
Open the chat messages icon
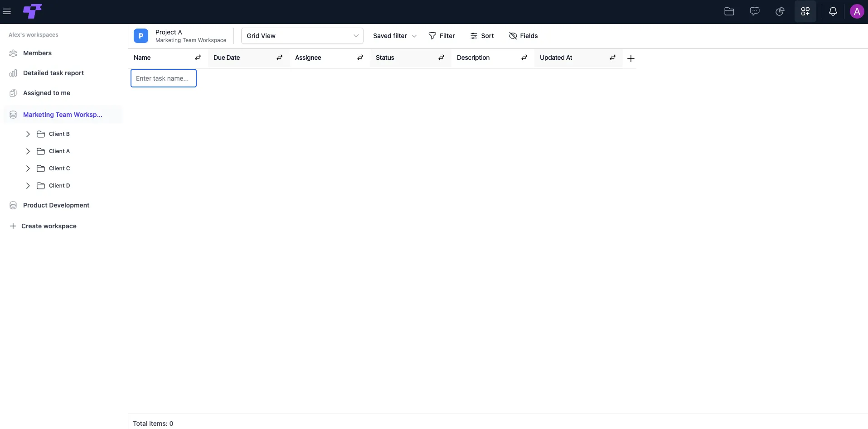[755, 11]
